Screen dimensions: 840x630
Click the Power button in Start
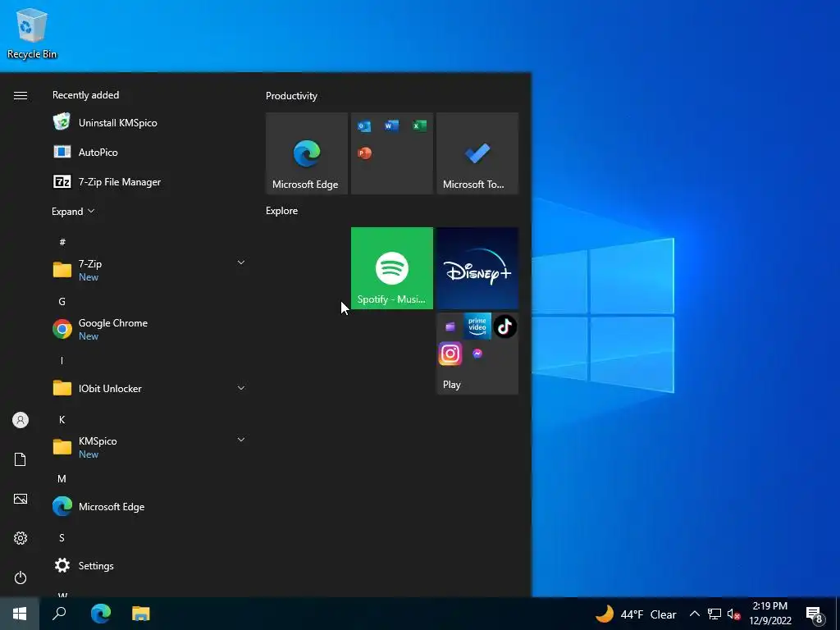(21, 577)
